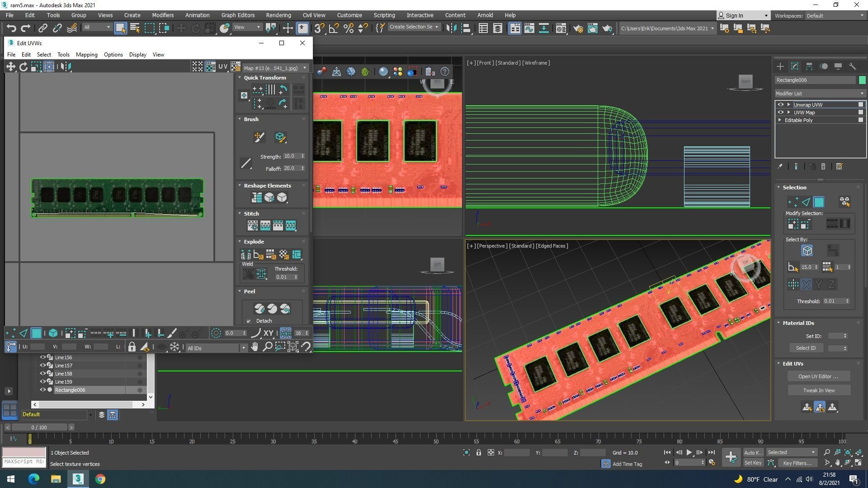Toggle UVW Map modifier eye visibility
The image size is (868, 488).
tap(780, 113)
